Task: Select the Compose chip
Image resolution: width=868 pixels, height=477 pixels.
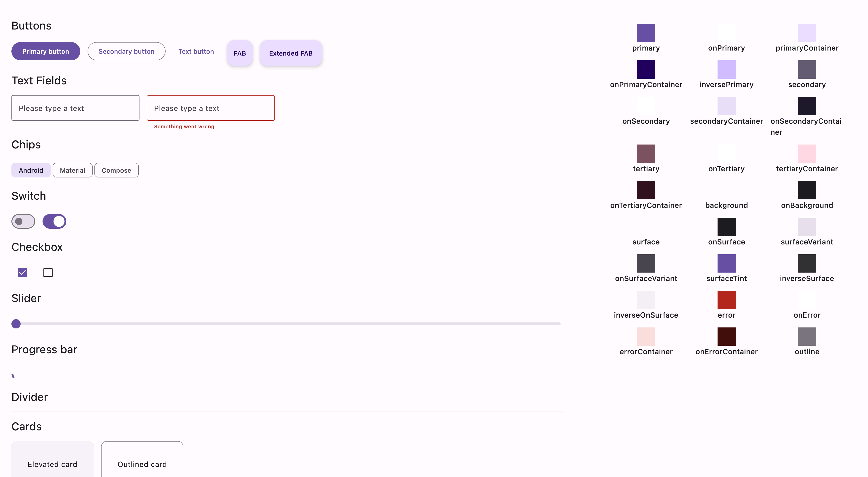Action: 116,170
